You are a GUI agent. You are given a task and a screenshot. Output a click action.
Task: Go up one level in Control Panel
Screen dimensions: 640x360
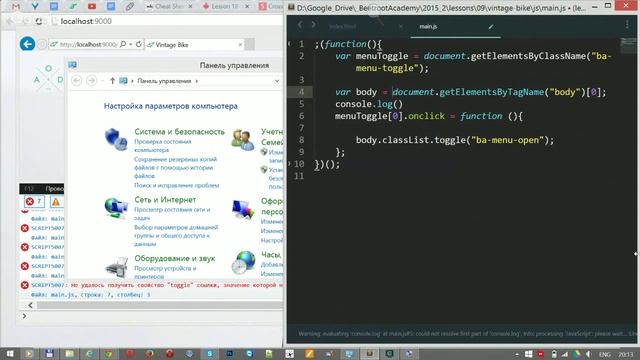(x=112, y=81)
